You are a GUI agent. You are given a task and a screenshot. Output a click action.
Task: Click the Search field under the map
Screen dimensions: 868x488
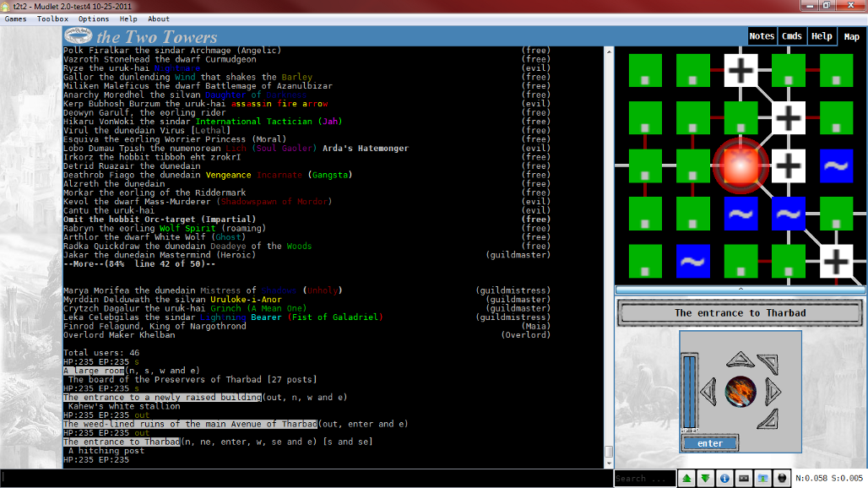(x=645, y=478)
